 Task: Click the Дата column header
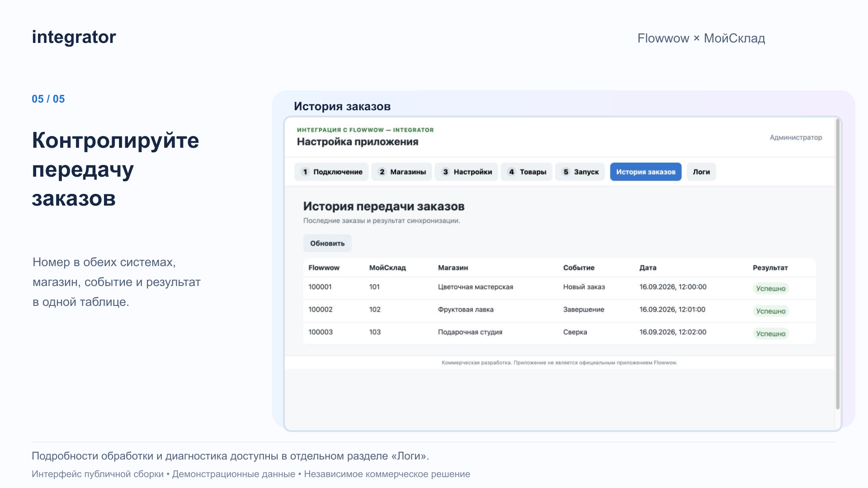click(648, 267)
